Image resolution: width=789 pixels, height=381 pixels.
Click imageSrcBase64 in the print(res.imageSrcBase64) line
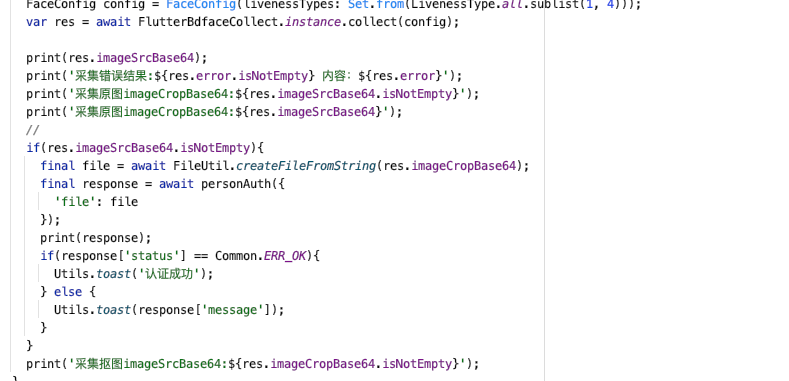click(x=145, y=58)
